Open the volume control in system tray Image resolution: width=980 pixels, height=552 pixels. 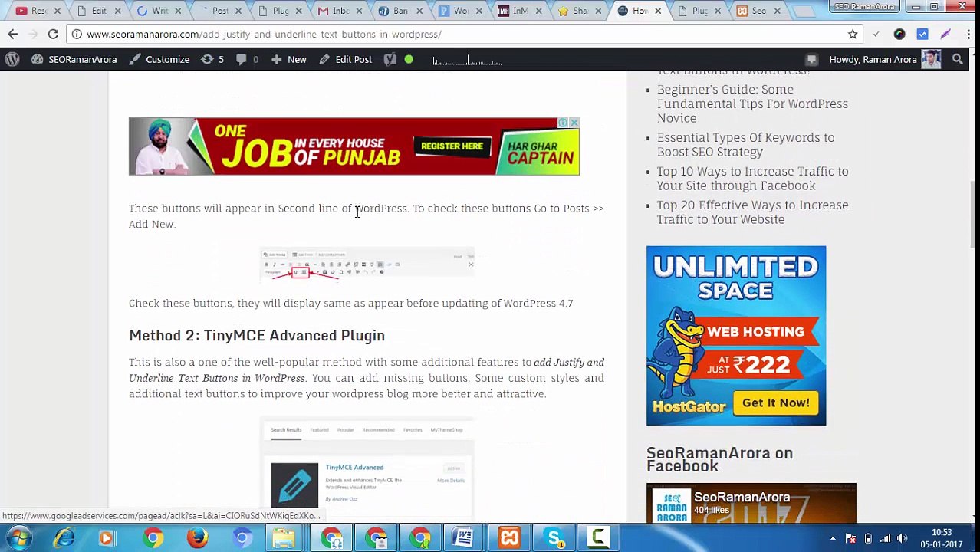pos(902,538)
